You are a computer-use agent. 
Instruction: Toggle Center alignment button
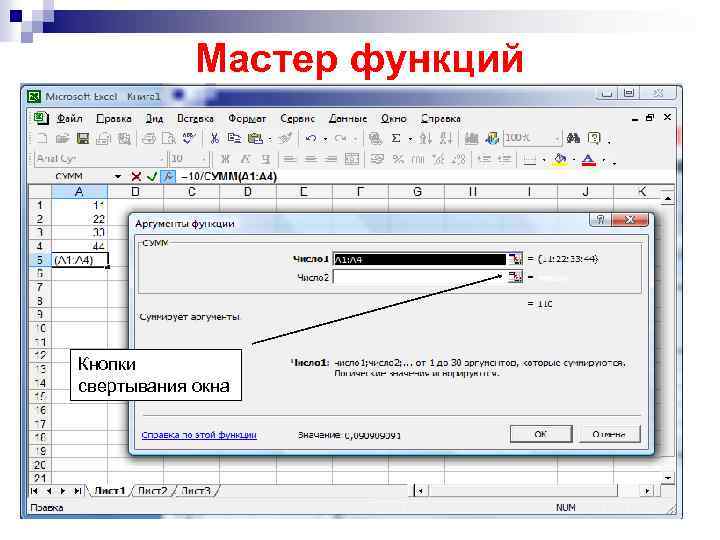click(310, 159)
